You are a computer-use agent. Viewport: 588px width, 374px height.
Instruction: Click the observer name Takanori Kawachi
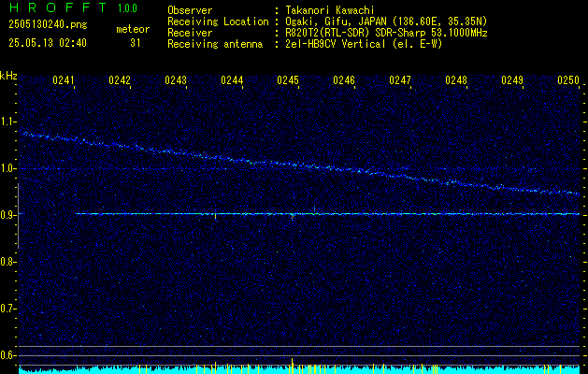(330, 10)
